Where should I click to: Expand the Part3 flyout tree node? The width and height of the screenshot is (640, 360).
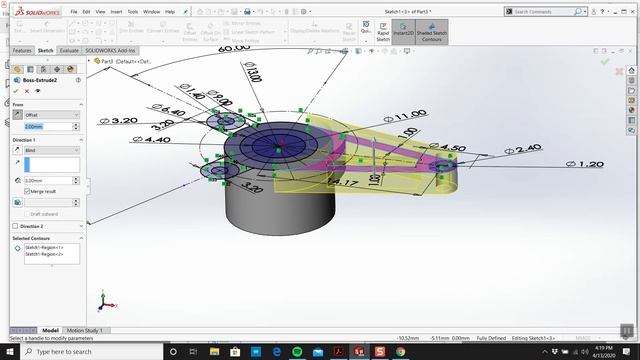click(89, 61)
